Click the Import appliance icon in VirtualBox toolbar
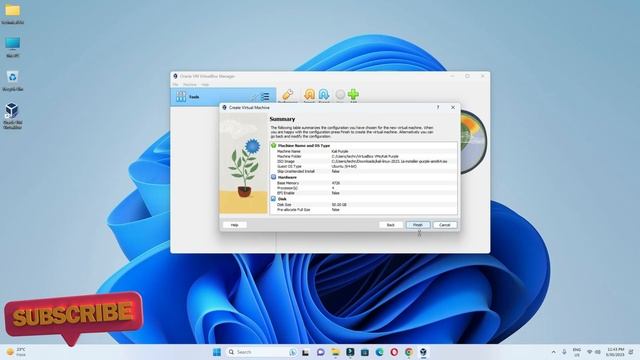 tap(309, 95)
